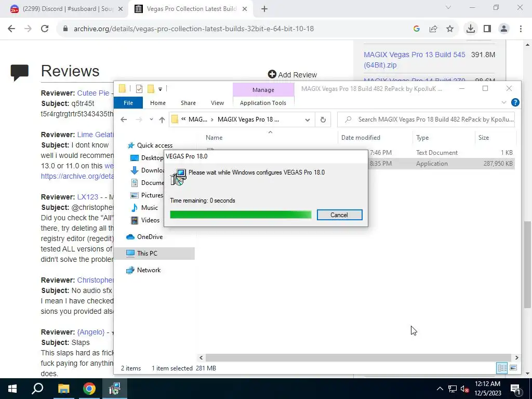Viewport: 532px width, 399px height.
Task: Open the View ribbon tab
Action: click(217, 103)
